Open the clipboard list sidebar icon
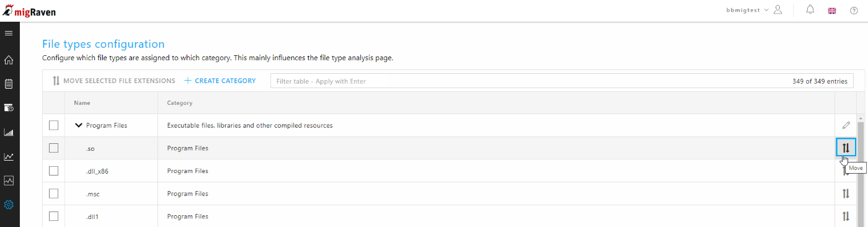The image size is (868, 227). point(9,84)
